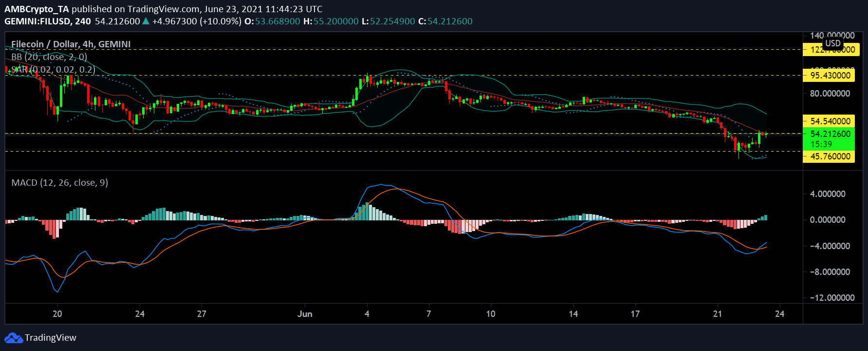Click the 10 date marker on time axis
Screen dimensions: 868x351
coord(491,314)
